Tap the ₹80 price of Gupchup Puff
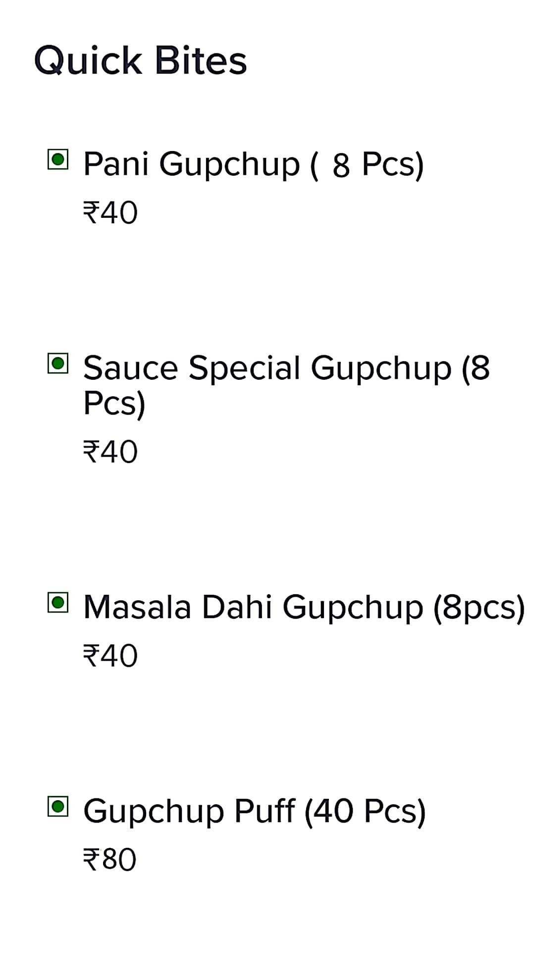Screen dimensions: 535x980 pos(109,860)
